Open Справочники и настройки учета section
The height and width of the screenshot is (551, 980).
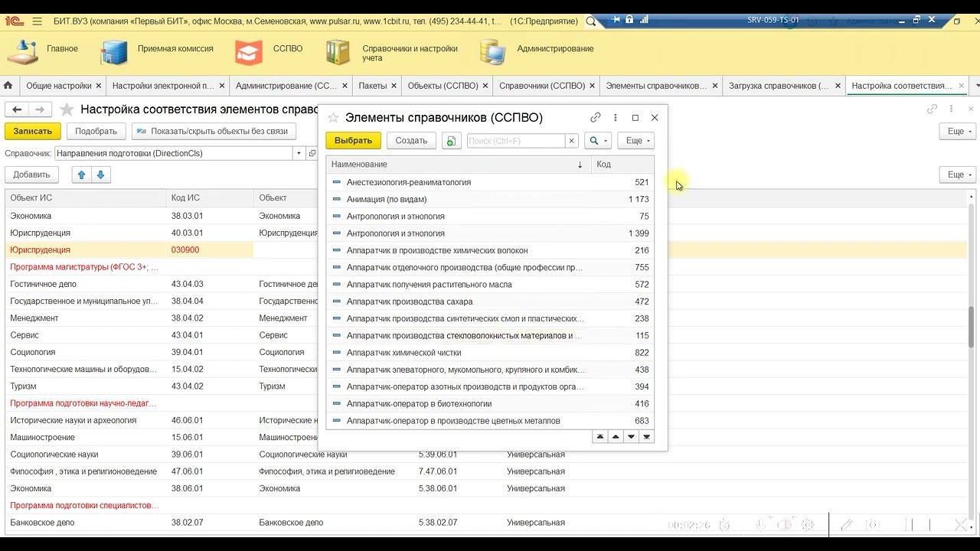pos(392,52)
